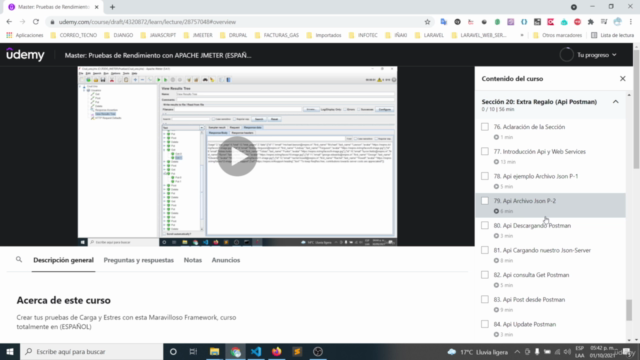Open File Explorer from the taskbar
Image resolution: width=640 pixels, height=360 pixels.
tap(214, 351)
